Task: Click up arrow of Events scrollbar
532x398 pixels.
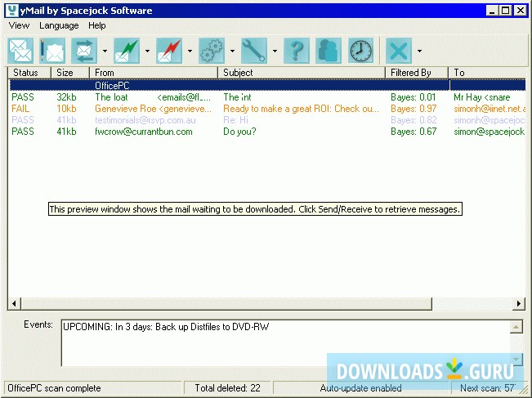Action: click(x=516, y=327)
